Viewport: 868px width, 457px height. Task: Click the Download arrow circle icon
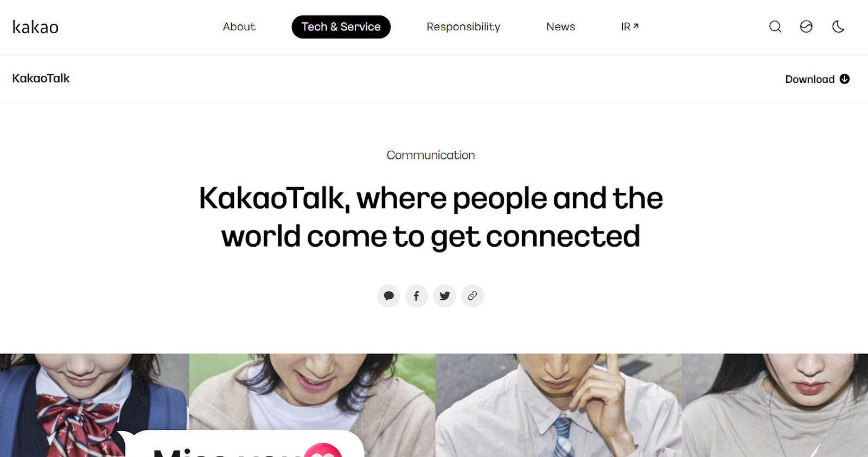tap(845, 79)
